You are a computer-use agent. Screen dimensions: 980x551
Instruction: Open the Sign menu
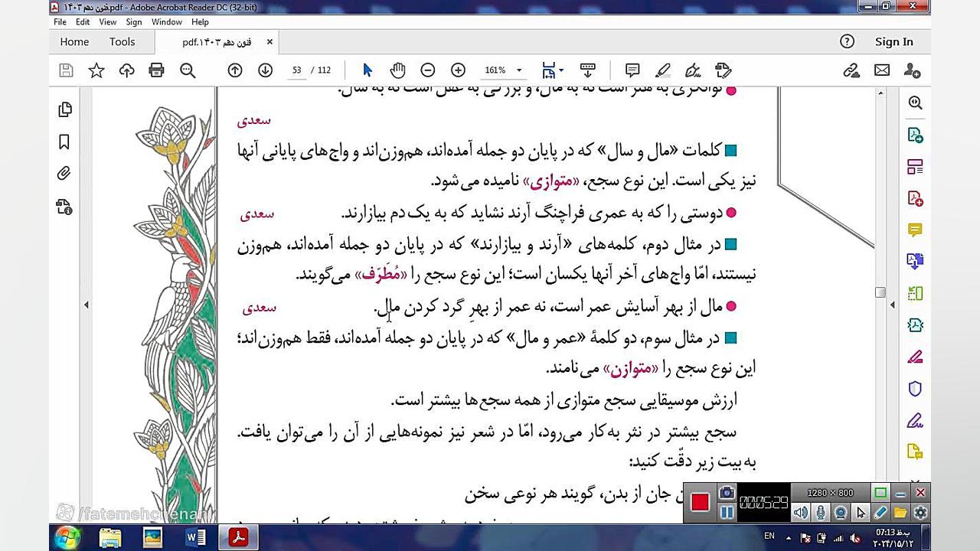134,22
